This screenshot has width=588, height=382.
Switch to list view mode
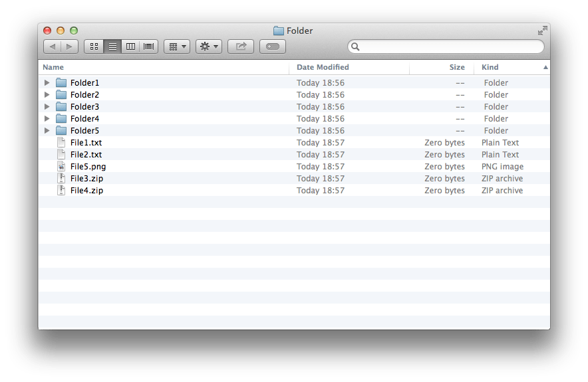[112, 47]
